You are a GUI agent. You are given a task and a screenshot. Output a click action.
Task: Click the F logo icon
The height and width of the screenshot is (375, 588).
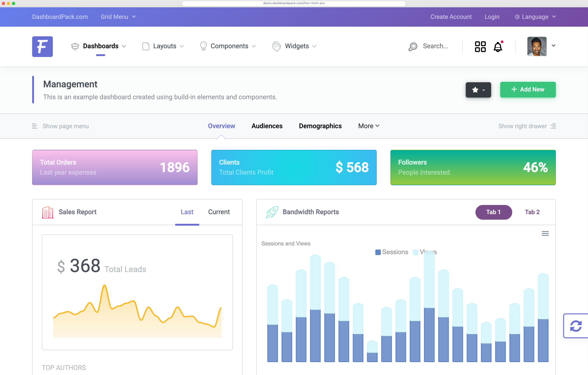(x=42, y=46)
